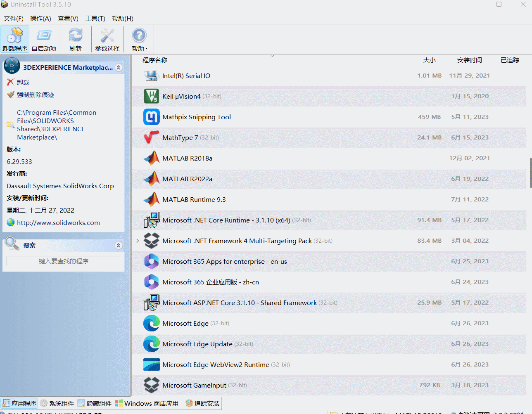The image size is (532, 414).
Task: Open the 查看(V) menu
Action: [x=68, y=18]
